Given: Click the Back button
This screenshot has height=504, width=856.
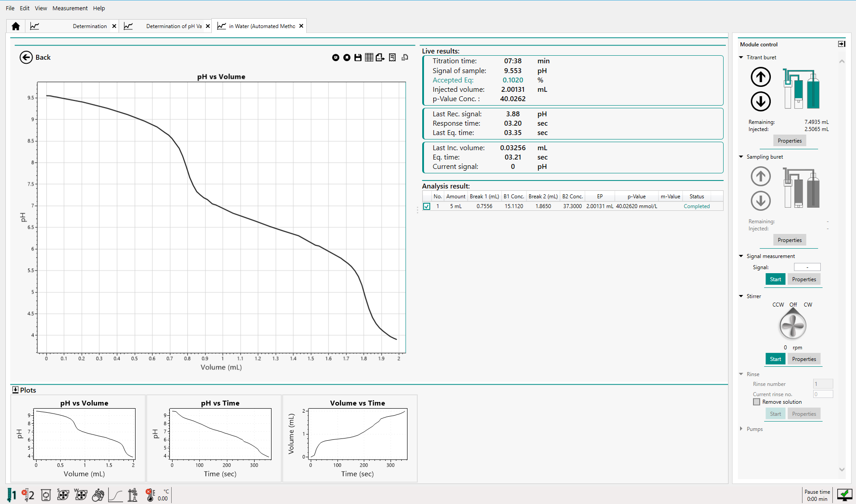Looking at the screenshot, I should (35, 57).
